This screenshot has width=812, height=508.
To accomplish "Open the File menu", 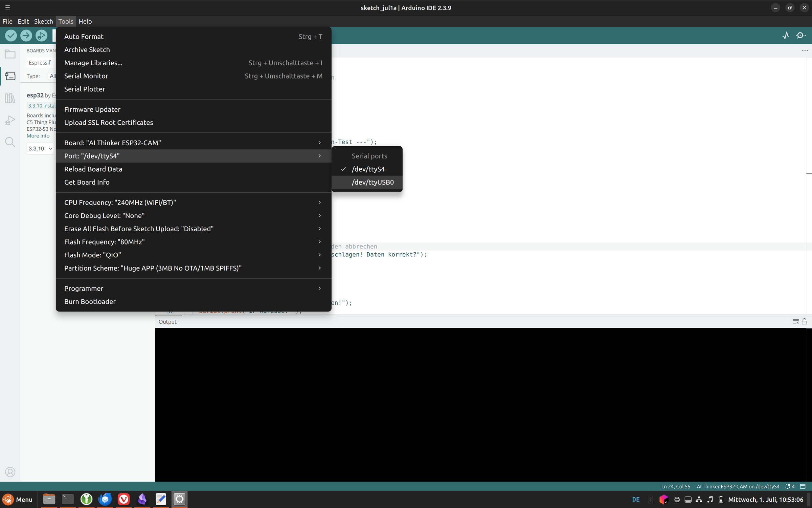I will [x=7, y=21].
